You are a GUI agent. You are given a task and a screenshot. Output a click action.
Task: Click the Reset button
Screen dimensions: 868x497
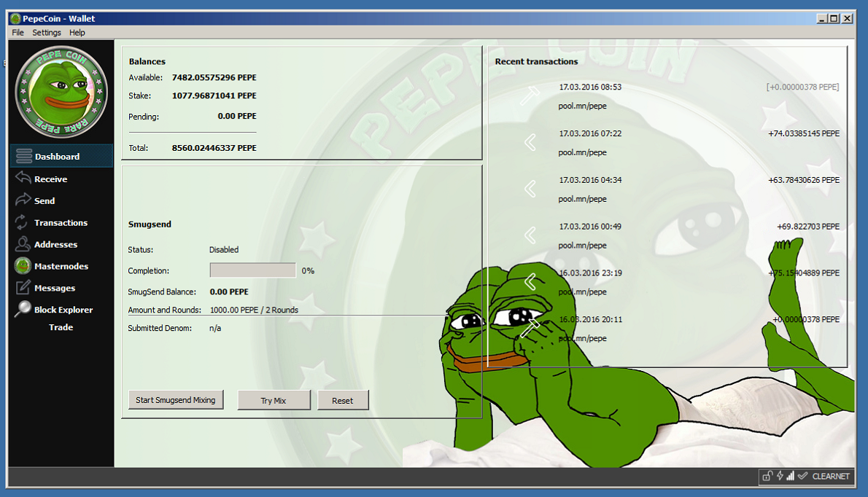[x=343, y=400]
